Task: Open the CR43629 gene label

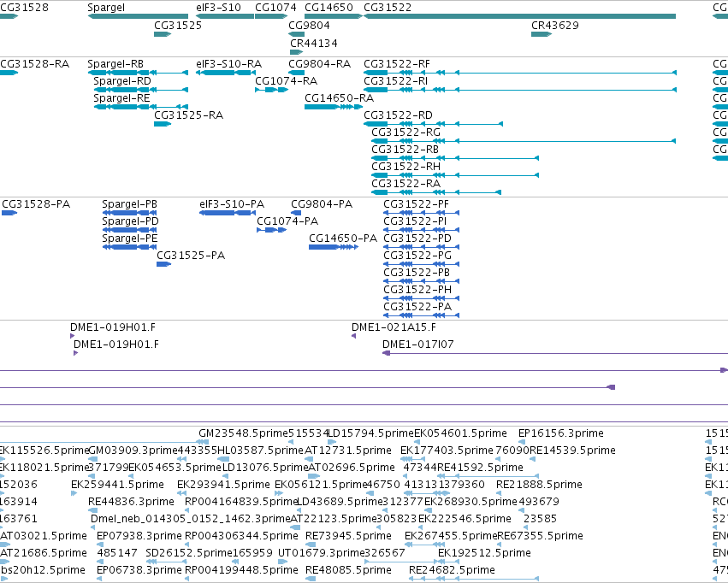Action: 555,25
